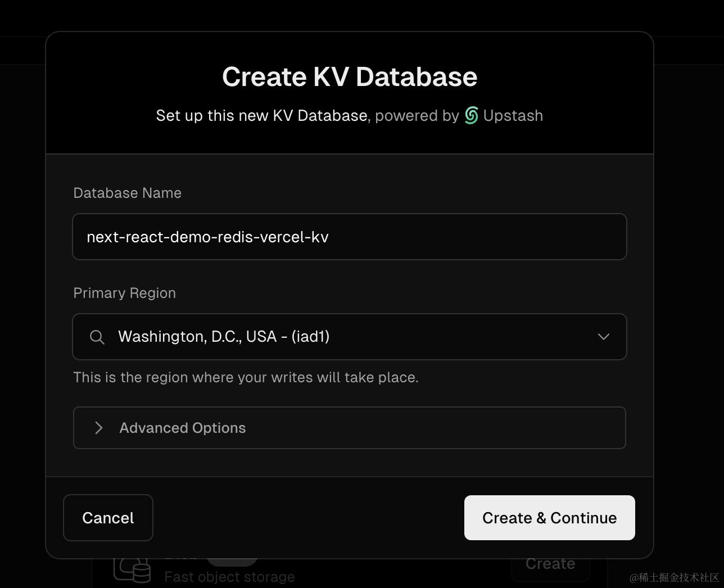The image size is (724, 588).
Task: Click Create & Continue button
Action: pyautogui.click(x=549, y=518)
